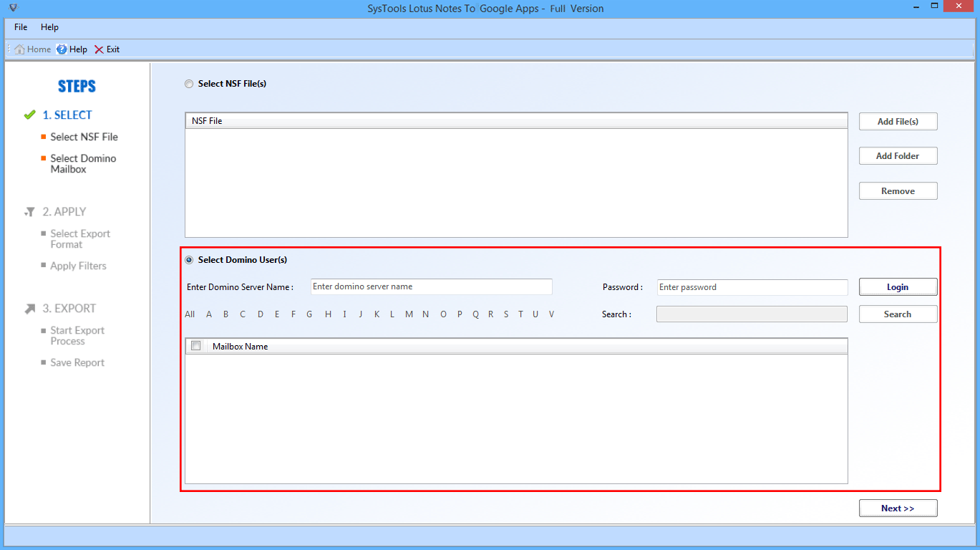Click the Search text field

[752, 314]
